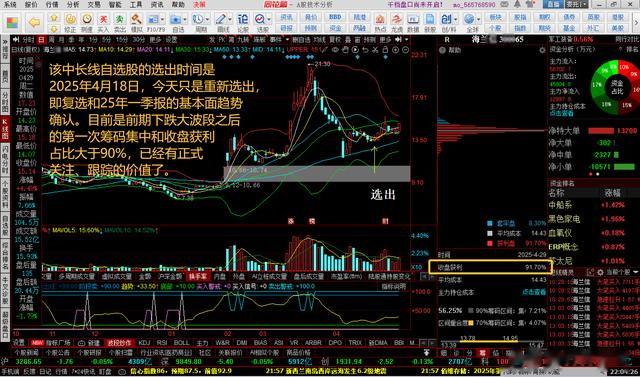
Task: Click the colorful home grid icon
Action: [12, 22]
